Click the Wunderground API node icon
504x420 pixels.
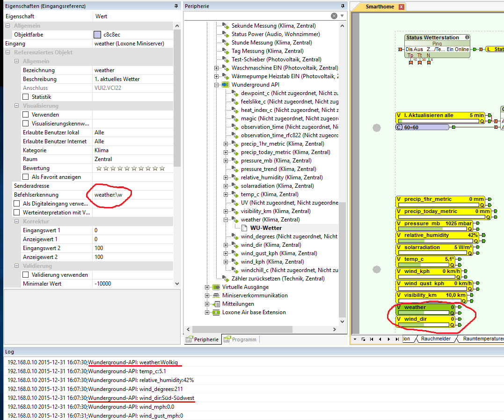pyautogui.click(x=225, y=85)
